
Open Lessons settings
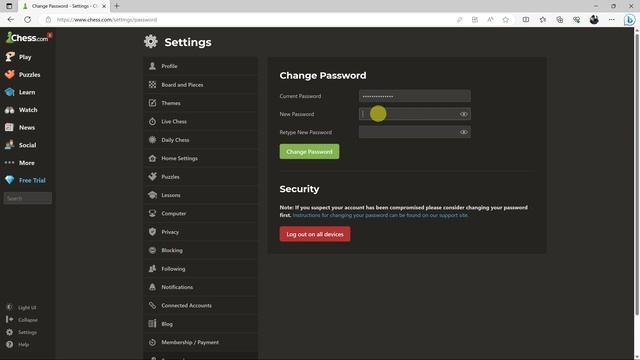coord(200,195)
